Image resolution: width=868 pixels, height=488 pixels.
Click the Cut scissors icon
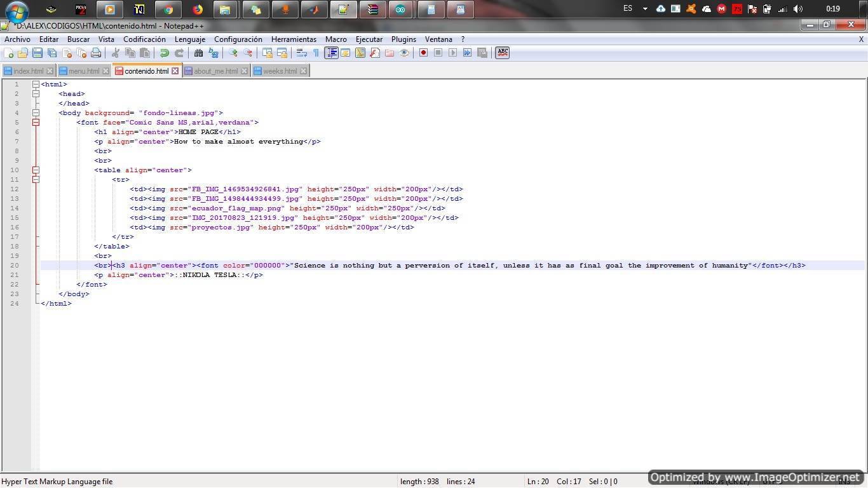tap(115, 53)
